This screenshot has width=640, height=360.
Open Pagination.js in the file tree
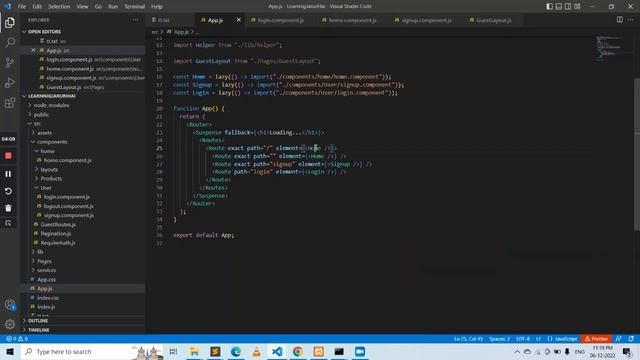(x=56, y=233)
